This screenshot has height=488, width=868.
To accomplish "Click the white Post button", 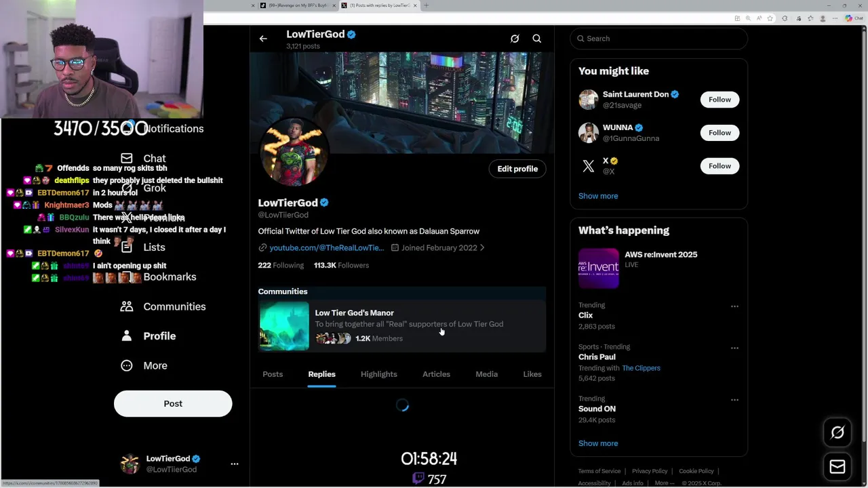I will (x=173, y=403).
